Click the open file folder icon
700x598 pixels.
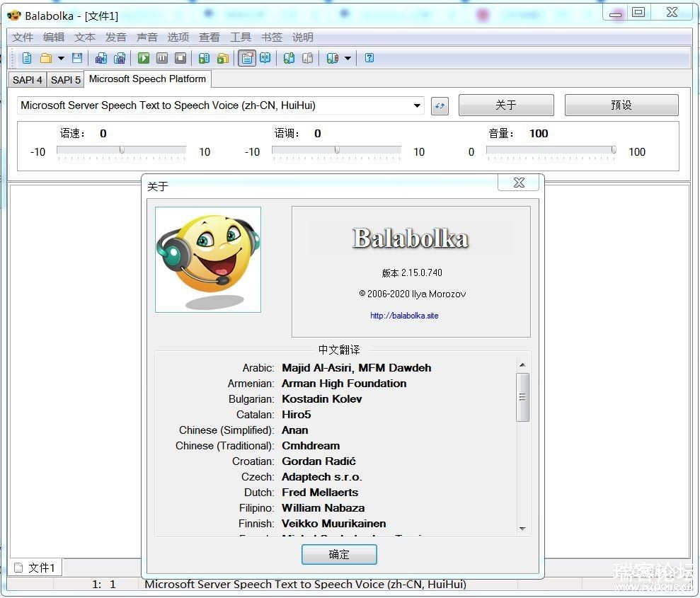[46, 58]
